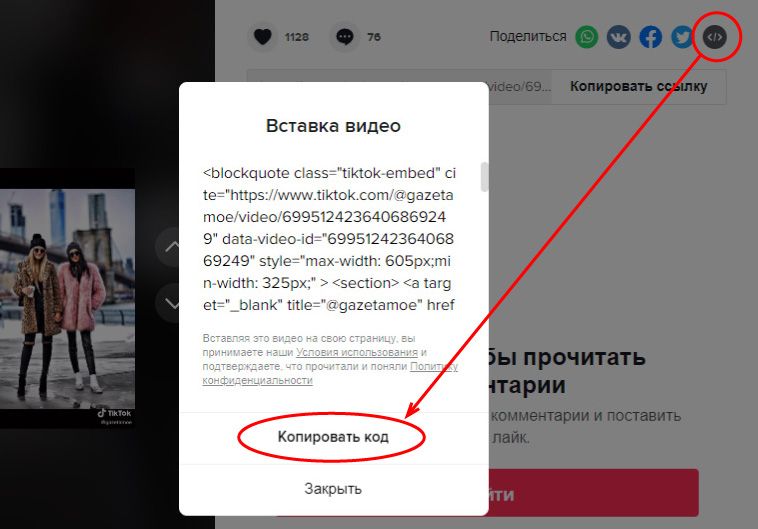
Task: Click the Копировать код button
Action: pyautogui.click(x=333, y=437)
